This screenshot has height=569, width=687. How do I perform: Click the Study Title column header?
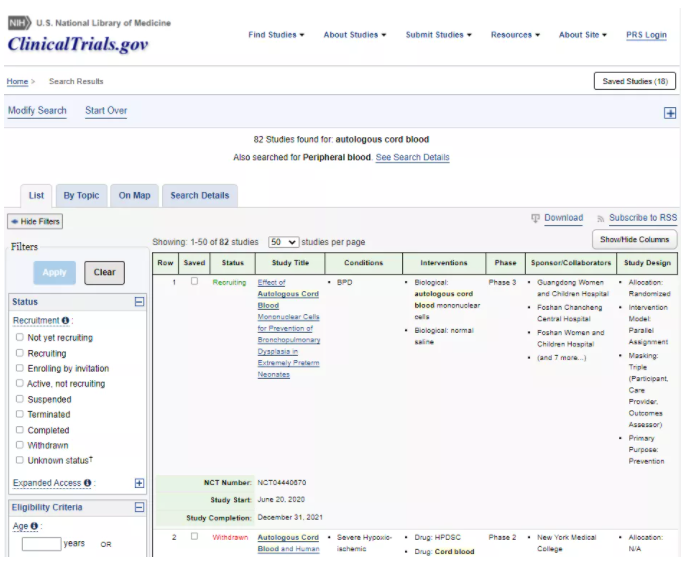coord(290,263)
